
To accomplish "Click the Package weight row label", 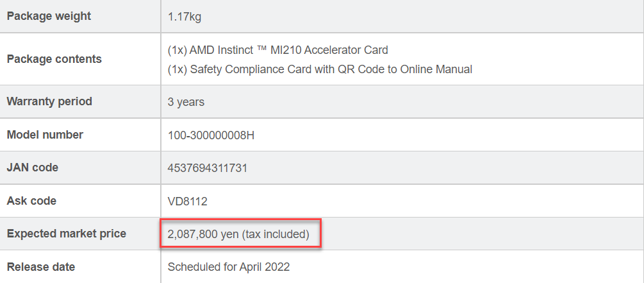I will [49, 17].
